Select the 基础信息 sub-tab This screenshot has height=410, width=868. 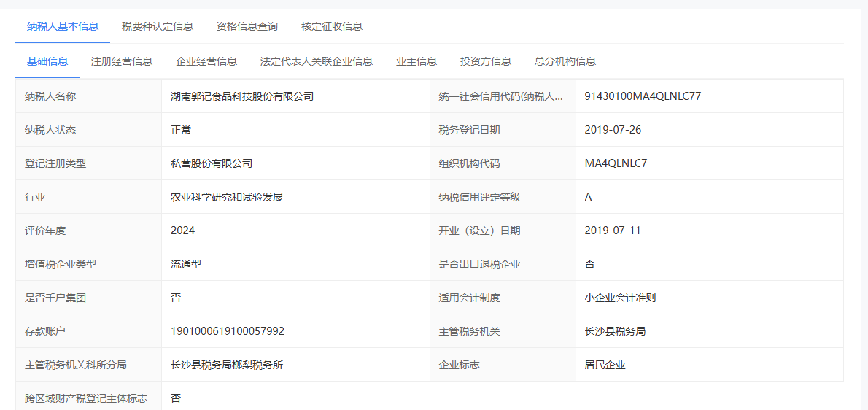pos(47,61)
